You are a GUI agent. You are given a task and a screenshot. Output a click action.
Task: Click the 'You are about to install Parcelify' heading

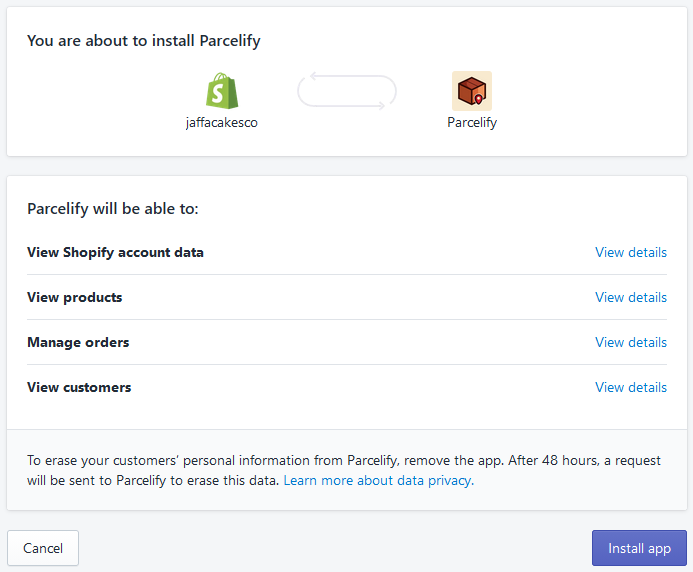point(144,41)
